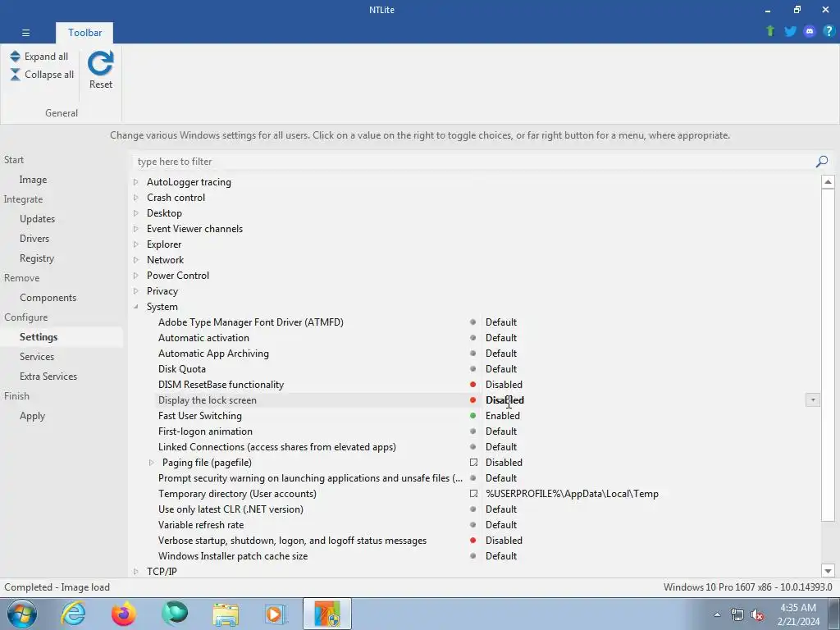The height and width of the screenshot is (630, 840).
Task: Click the Collapse all icon
Action: tap(15, 75)
